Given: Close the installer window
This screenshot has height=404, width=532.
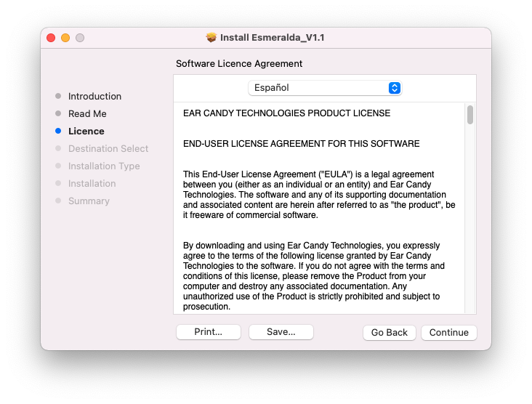Looking at the screenshot, I should [51, 38].
